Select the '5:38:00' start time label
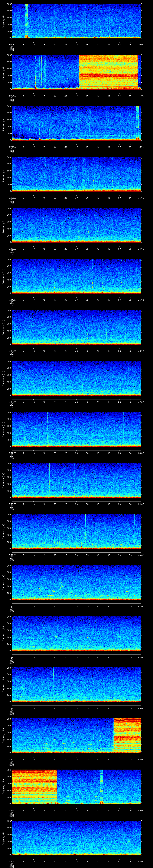The image size is (153, 868). point(12,504)
